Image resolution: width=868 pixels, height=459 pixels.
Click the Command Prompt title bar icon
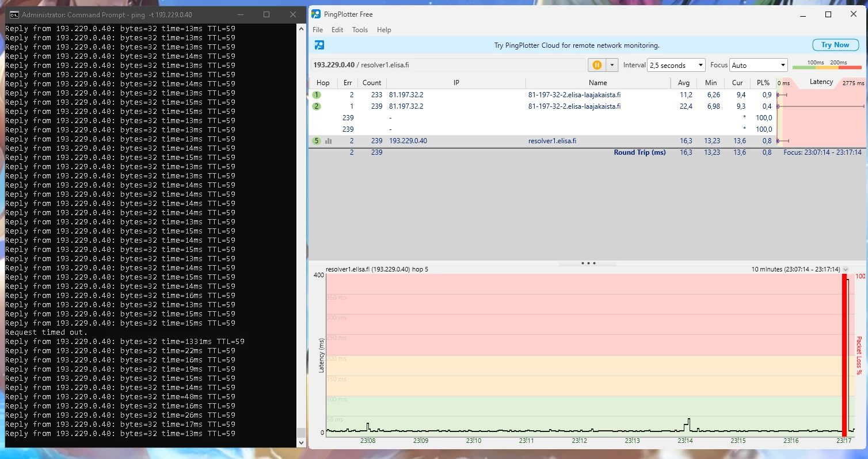[13, 14]
